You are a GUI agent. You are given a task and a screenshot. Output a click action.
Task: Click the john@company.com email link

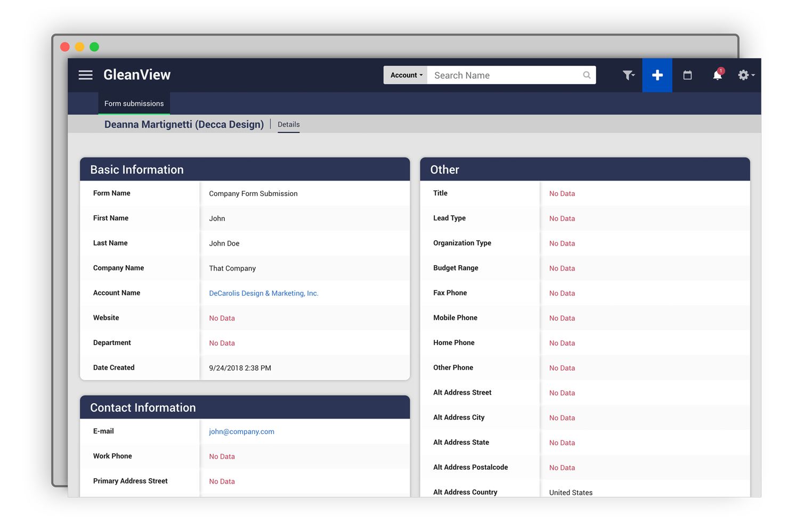pyautogui.click(x=241, y=431)
